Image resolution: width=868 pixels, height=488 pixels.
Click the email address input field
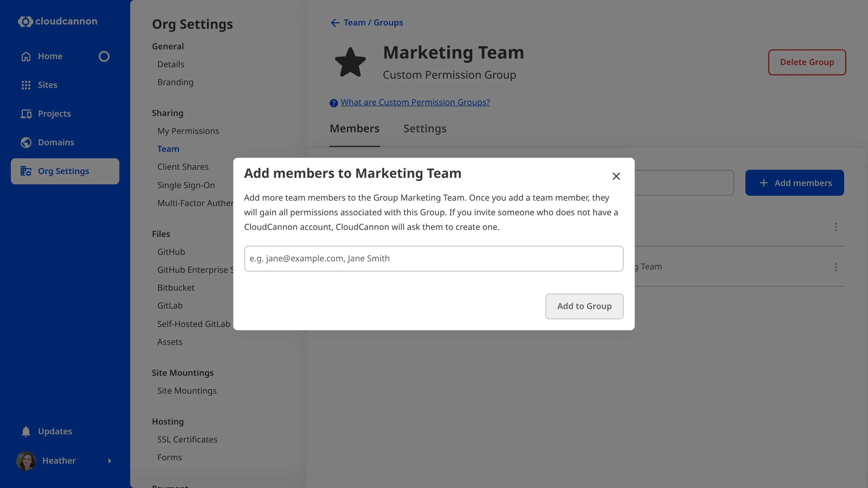point(434,258)
